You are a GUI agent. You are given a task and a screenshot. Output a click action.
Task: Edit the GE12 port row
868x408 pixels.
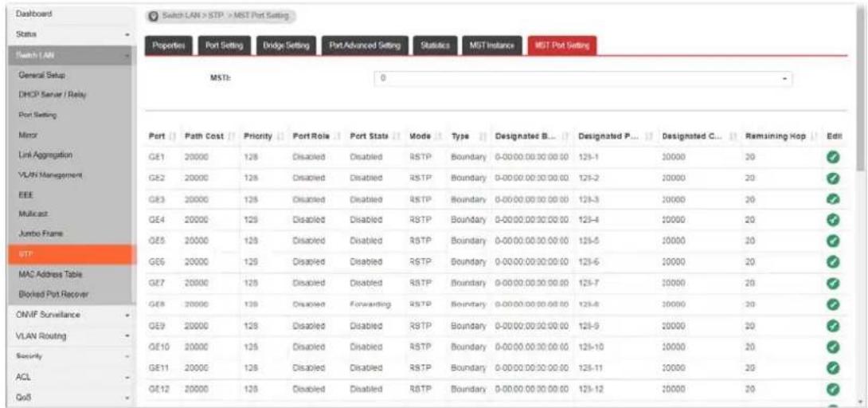click(833, 389)
